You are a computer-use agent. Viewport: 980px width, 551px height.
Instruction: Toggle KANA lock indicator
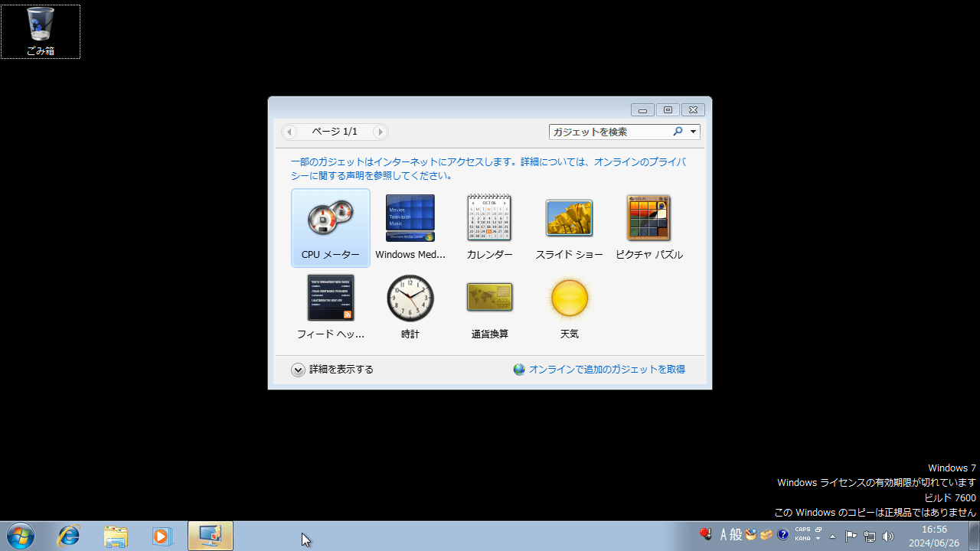point(802,539)
